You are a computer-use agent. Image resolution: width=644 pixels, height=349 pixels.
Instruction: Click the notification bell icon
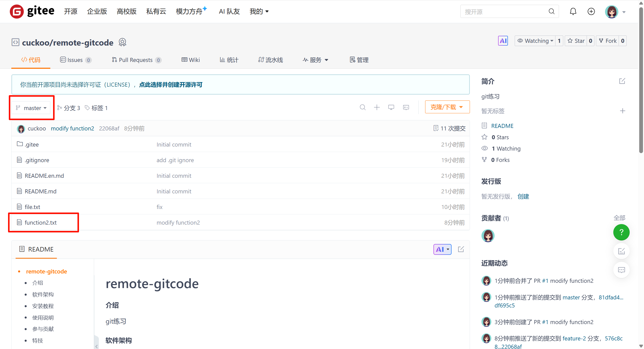[573, 12]
